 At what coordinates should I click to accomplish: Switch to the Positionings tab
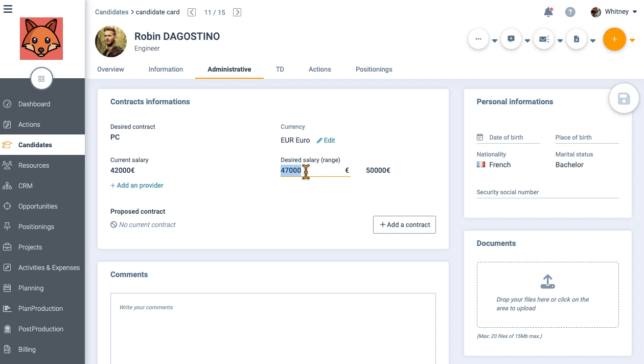coord(374,69)
